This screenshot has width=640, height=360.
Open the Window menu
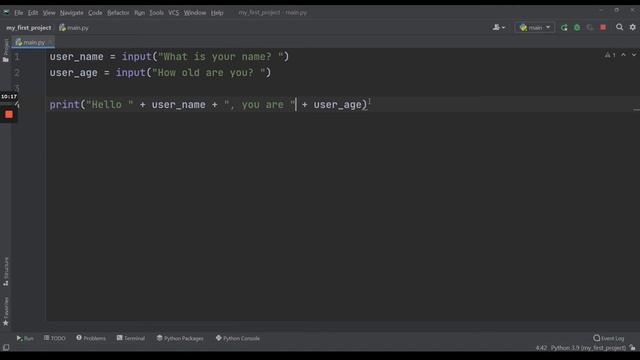click(195, 13)
